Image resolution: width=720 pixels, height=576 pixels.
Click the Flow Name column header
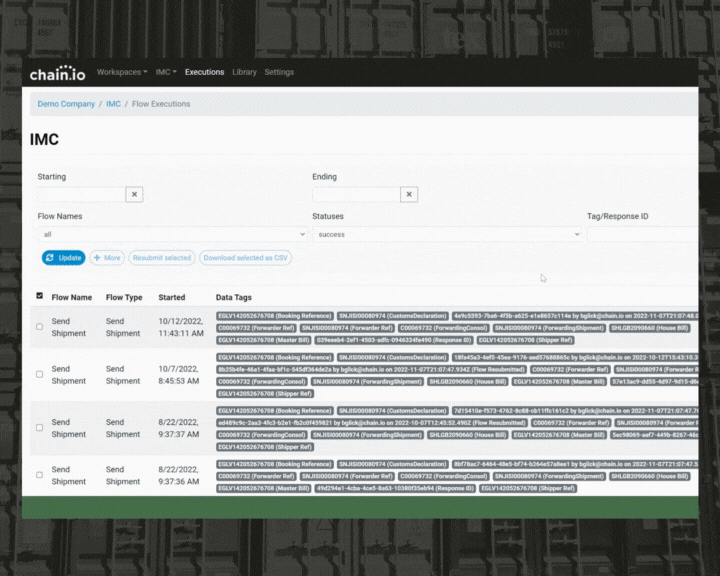click(72, 297)
